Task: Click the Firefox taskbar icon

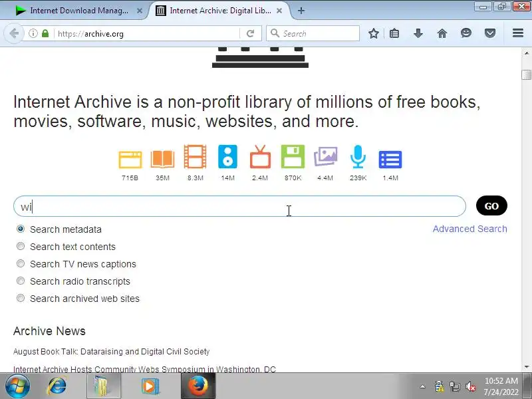Action: click(x=198, y=386)
